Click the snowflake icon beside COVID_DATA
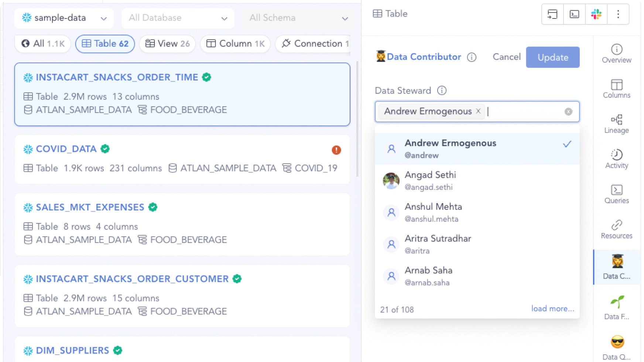This screenshot has height=362, width=644. pos(28,149)
